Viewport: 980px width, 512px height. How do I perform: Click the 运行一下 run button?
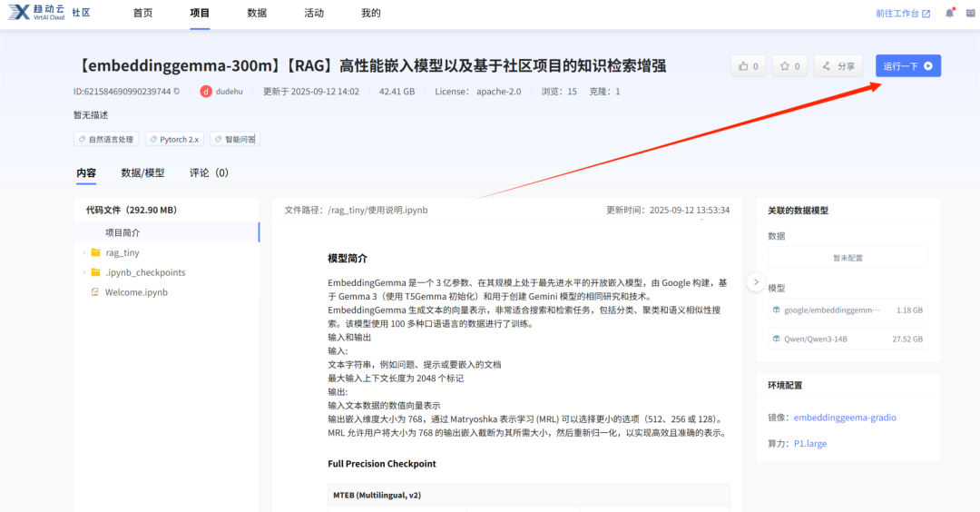point(908,66)
